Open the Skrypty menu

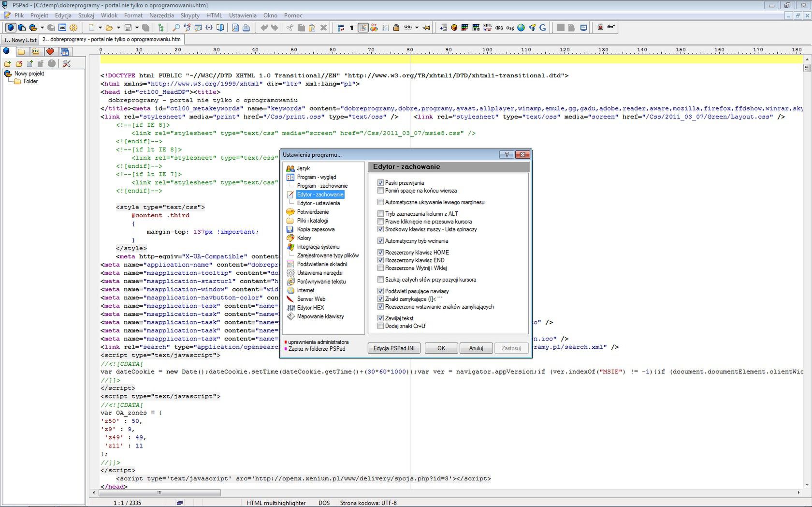tap(190, 15)
